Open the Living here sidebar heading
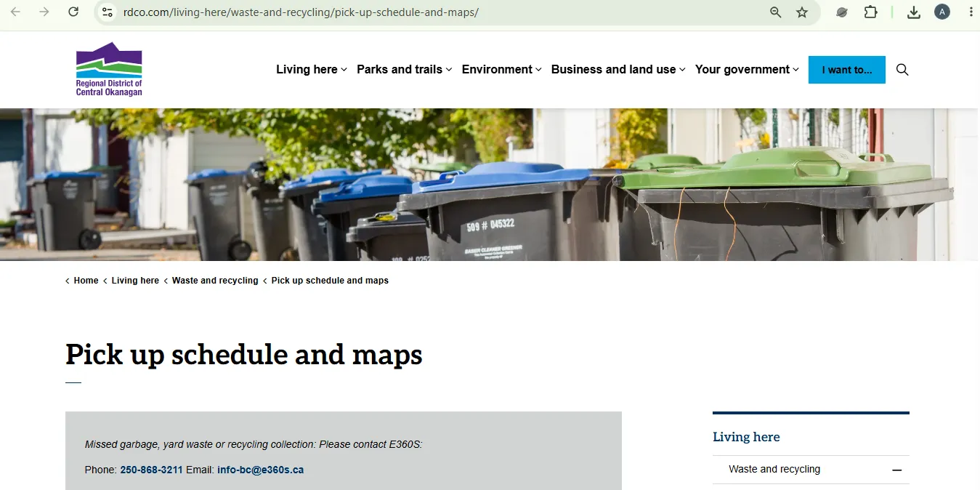The image size is (980, 490). (746, 437)
